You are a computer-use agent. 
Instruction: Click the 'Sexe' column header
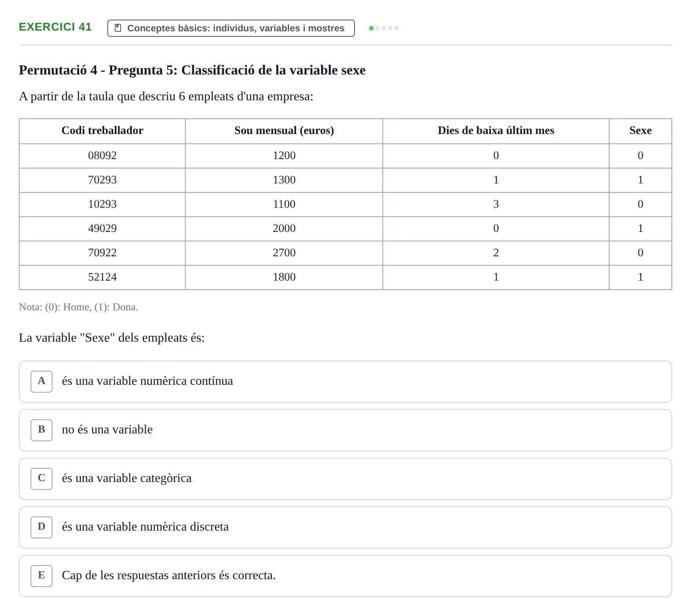(x=640, y=131)
